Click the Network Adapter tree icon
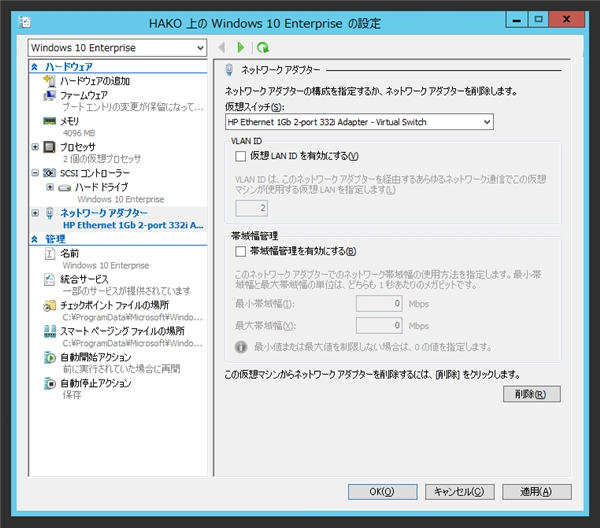This screenshot has width=600, height=528. (49, 213)
